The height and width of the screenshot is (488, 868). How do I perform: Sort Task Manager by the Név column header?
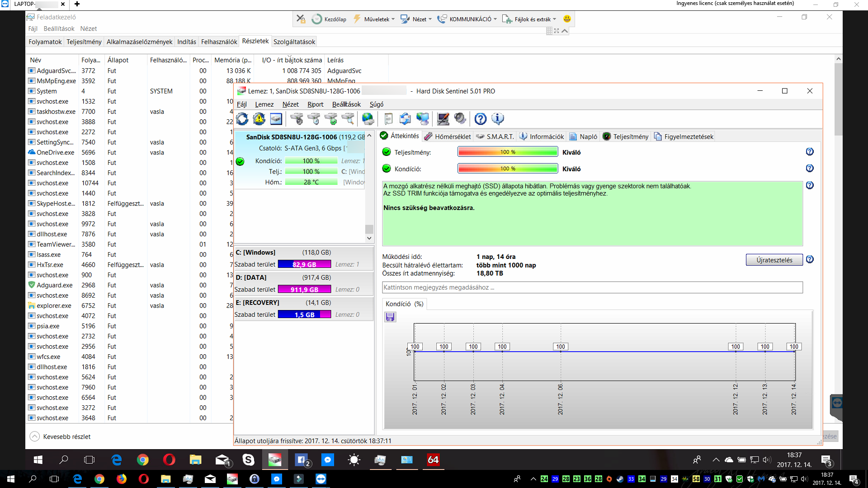[52, 60]
